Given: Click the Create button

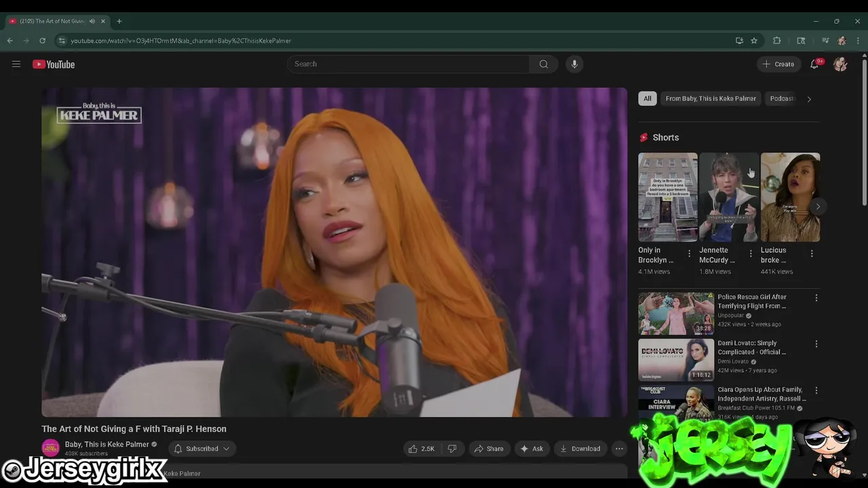Looking at the screenshot, I should 778,64.
